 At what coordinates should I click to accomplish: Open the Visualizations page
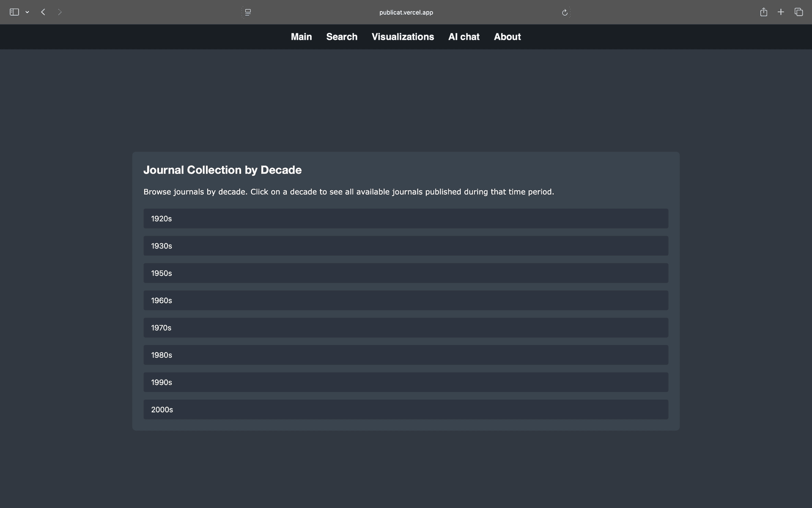tap(403, 37)
